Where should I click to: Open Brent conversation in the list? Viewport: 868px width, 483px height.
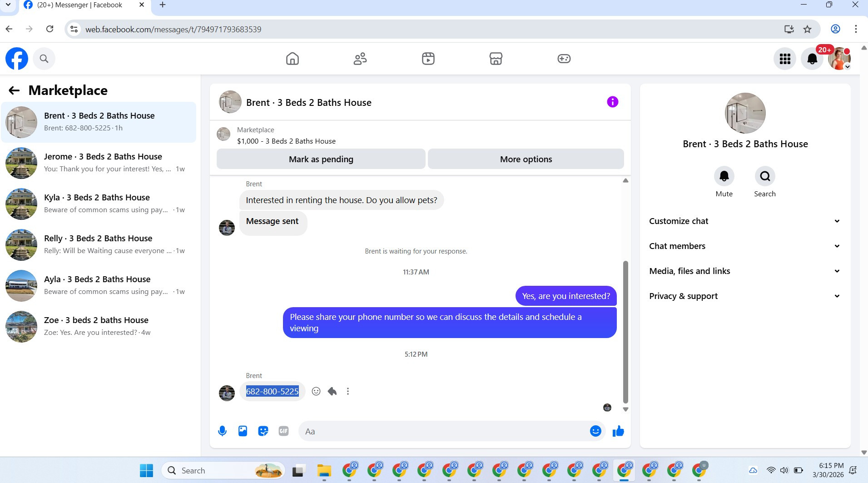[99, 122]
